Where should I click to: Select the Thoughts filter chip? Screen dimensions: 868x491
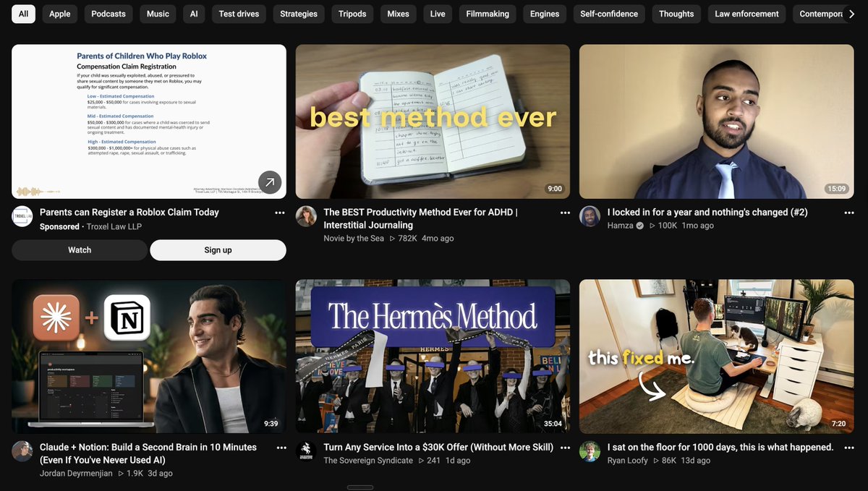pos(676,14)
